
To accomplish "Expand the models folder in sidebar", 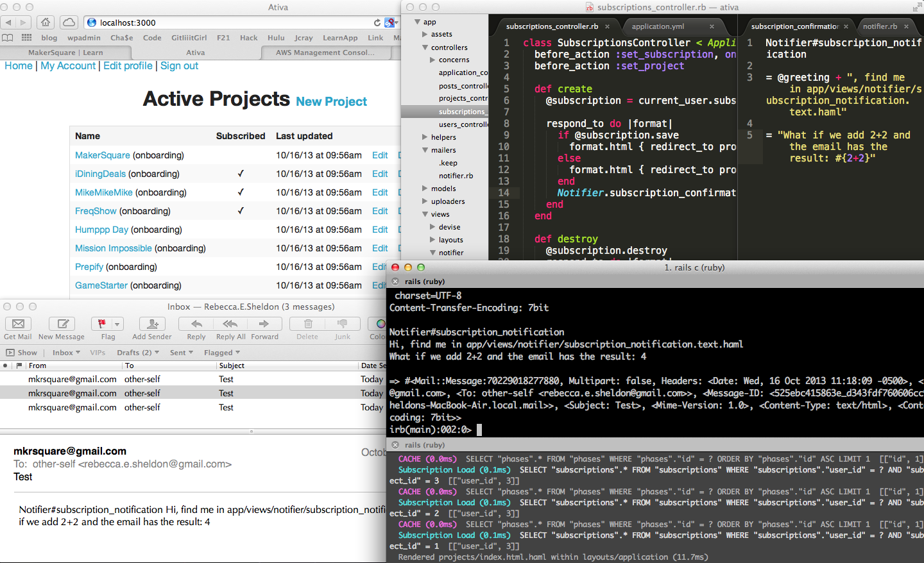I will pos(425,189).
